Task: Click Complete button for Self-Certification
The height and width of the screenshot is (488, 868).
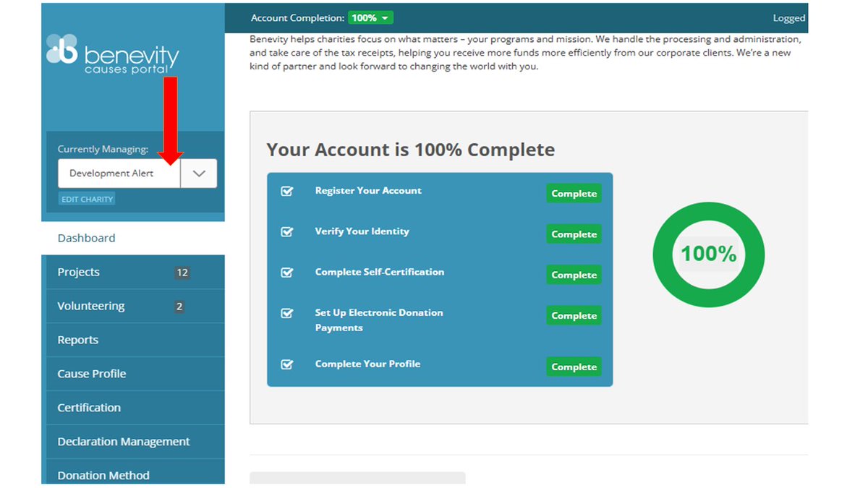Action: pyautogui.click(x=574, y=275)
